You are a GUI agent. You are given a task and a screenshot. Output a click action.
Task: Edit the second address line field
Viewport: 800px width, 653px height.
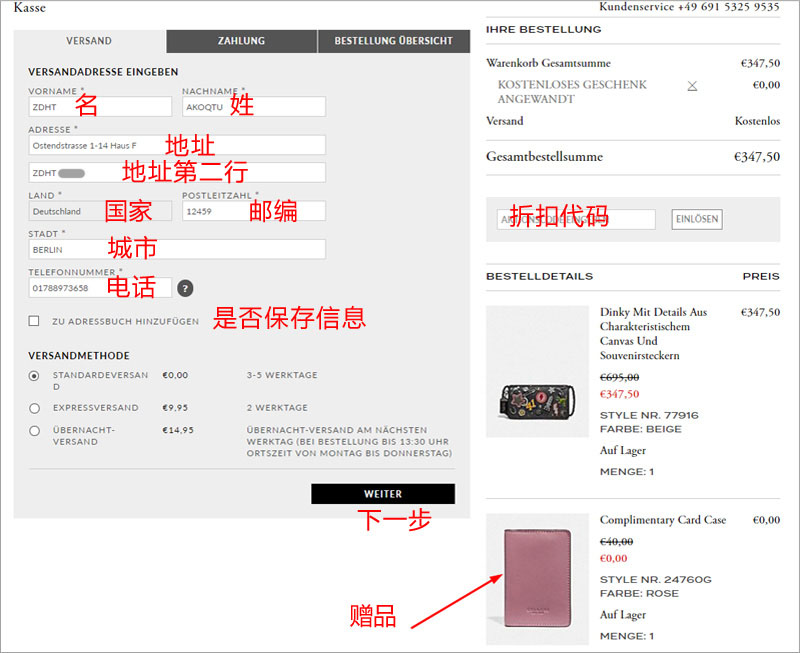pos(177,172)
